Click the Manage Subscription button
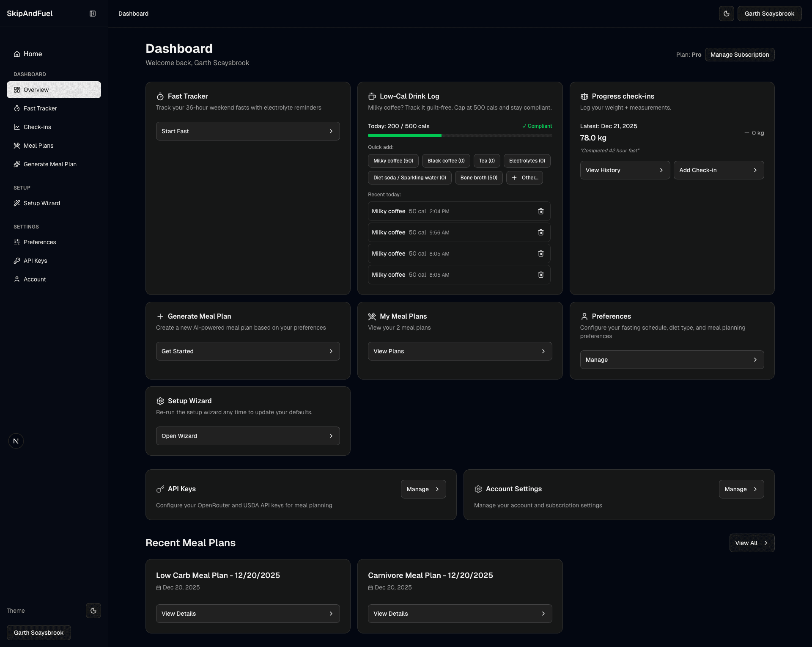 [x=739, y=54]
